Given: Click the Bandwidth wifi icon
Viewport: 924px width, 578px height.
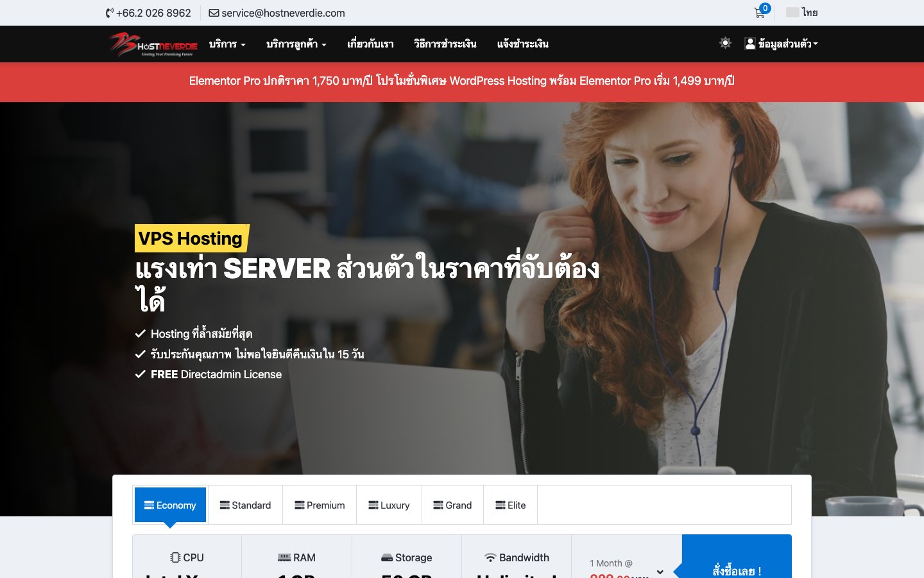Looking at the screenshot, I should pyautogui.click(x=490, y=557).
